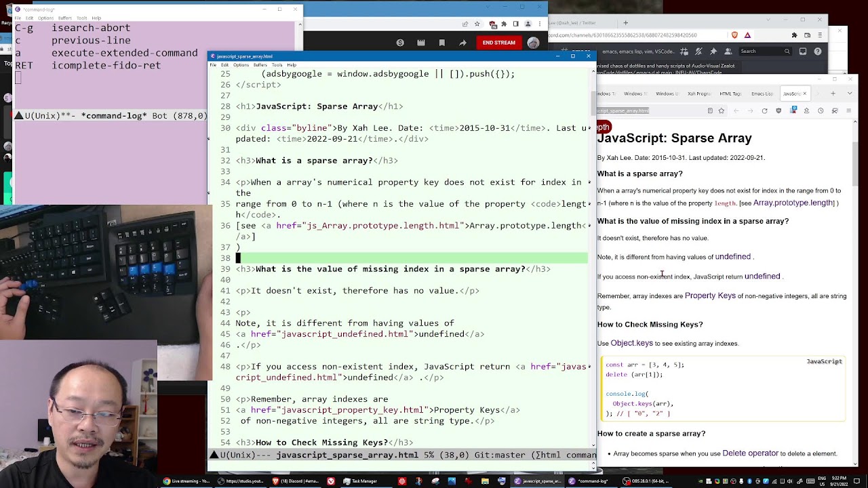Screen dimensions: 868x488
Task: Open the File menu in the javascript_sparse_array.html Emacs window
Action: point(213,65)
